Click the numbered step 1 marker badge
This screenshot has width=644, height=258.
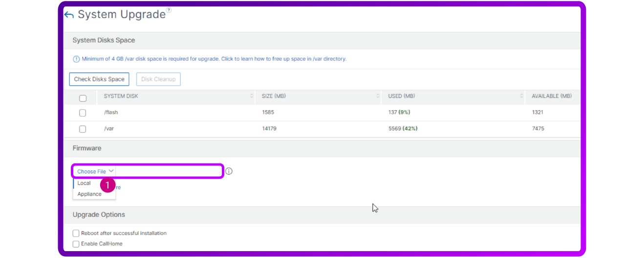(x=107, y=185)
